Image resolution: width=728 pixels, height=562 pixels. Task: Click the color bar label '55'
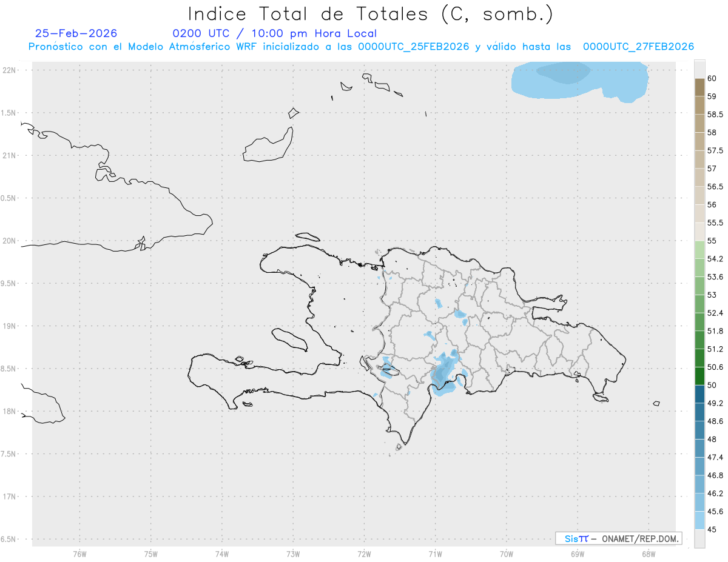point(712,241)
